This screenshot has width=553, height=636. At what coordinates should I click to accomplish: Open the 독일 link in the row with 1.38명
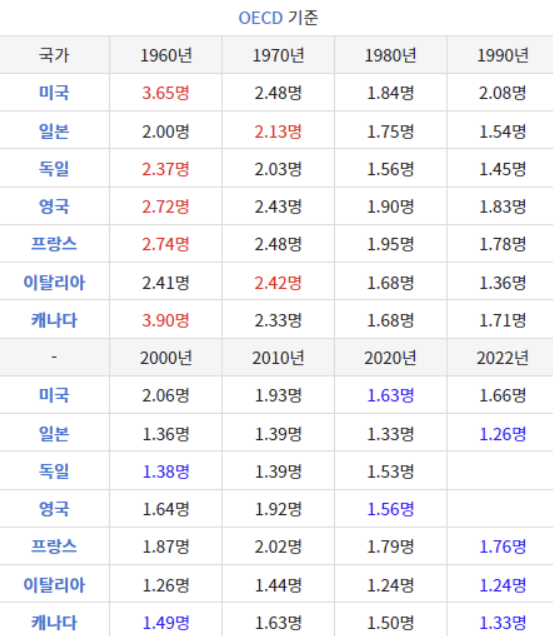(54, 471)
